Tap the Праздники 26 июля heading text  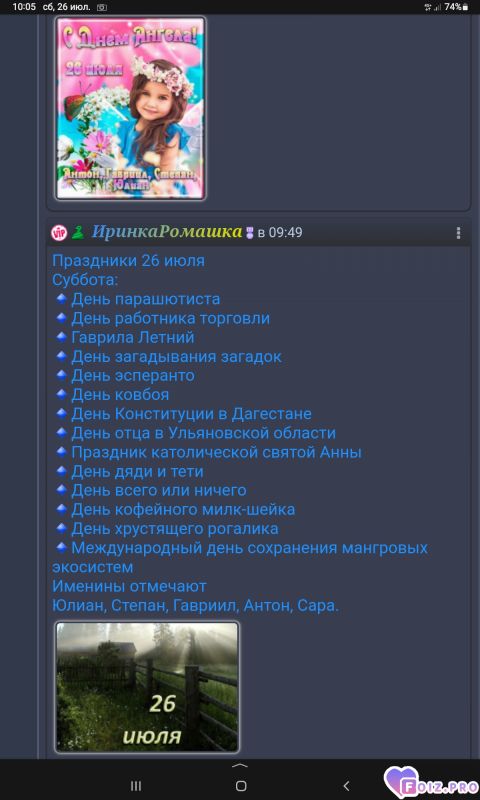[129, 261]
